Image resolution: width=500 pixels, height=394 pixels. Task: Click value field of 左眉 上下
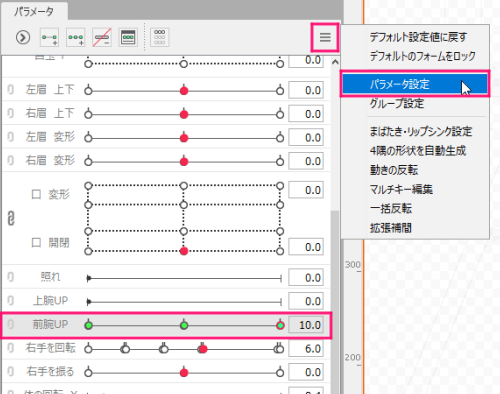tap(306, 90)
